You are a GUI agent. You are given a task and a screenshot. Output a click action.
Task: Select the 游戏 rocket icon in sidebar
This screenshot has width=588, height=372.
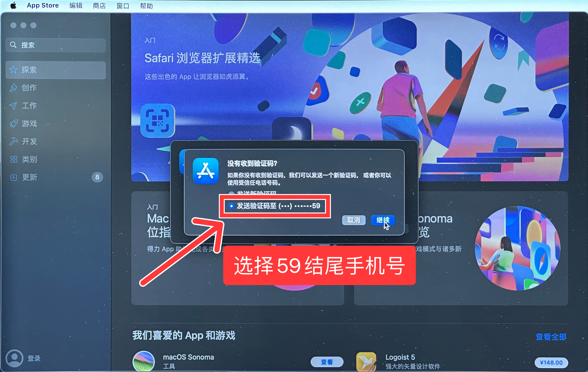13,123
